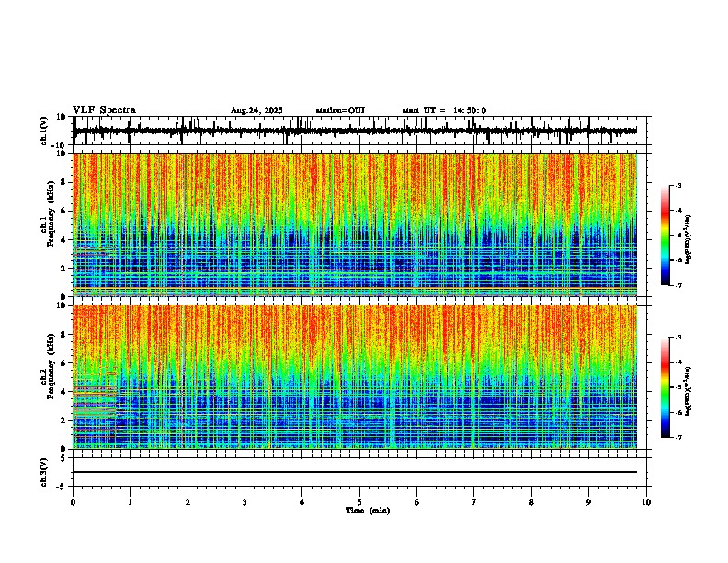Click the "6" kHz tick on ch.1 frequency axis

pos(63,212)
